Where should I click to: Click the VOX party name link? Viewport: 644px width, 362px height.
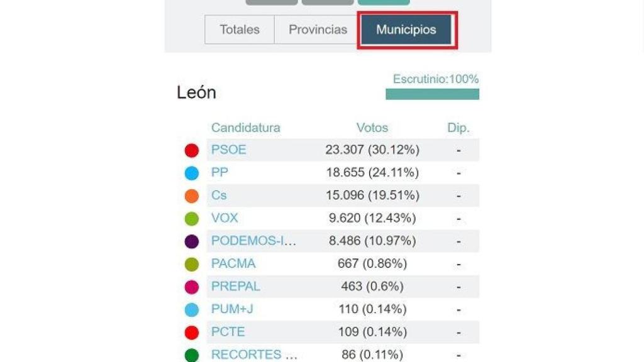pyautogui.click(x=225, y=218)
